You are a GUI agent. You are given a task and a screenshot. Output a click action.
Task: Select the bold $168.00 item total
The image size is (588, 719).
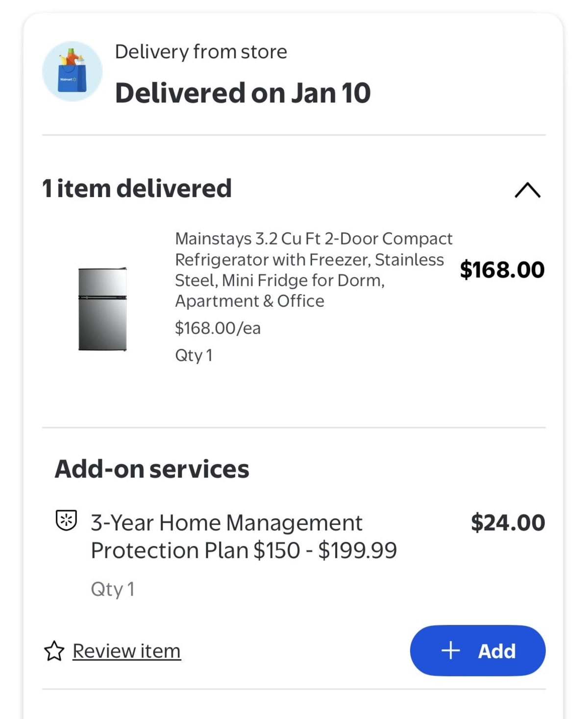pos(502,270)
